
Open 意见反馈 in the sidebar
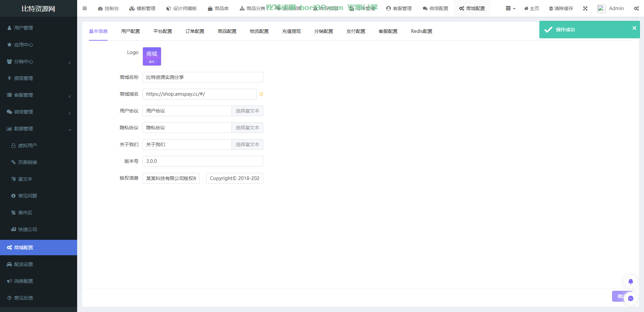pos(39,298)
